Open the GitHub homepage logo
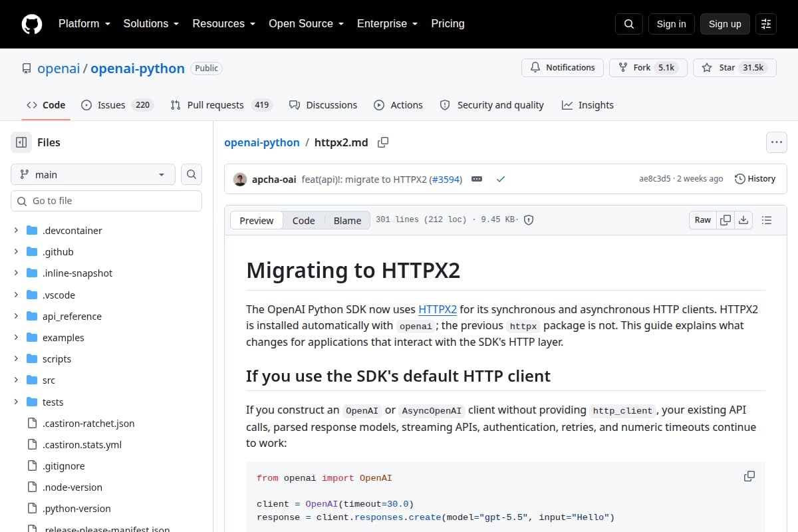The width and height of the screenshot is (798, 532). [32, 24]
